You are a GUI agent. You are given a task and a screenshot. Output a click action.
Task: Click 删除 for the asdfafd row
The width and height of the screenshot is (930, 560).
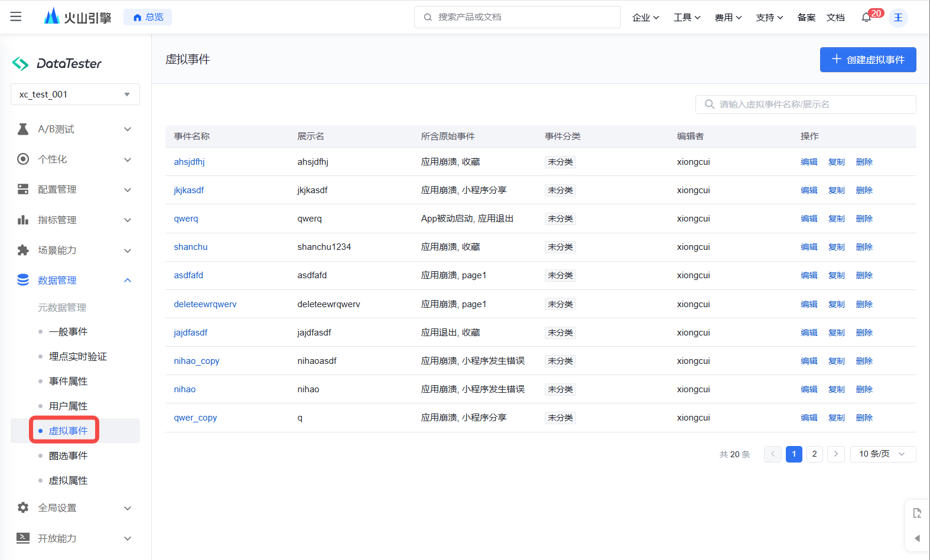click(x=864, y=275)
